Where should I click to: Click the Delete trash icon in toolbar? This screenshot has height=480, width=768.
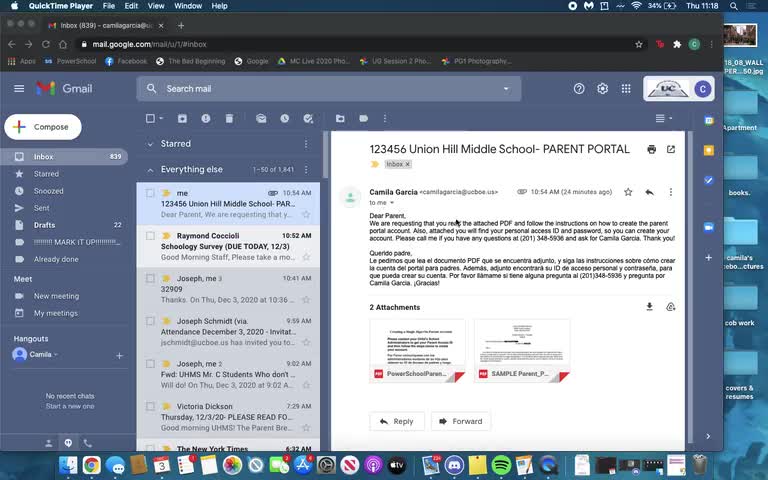point(229,119)
